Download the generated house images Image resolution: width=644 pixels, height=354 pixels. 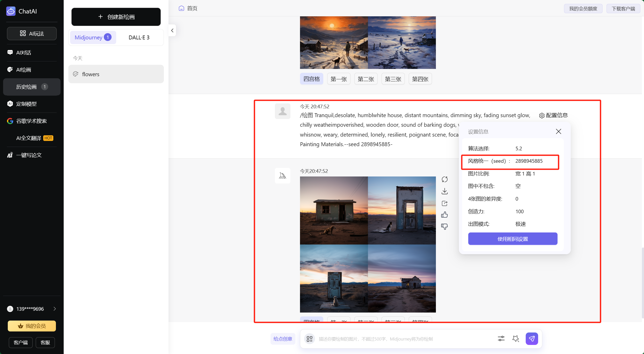coord(444,191)
